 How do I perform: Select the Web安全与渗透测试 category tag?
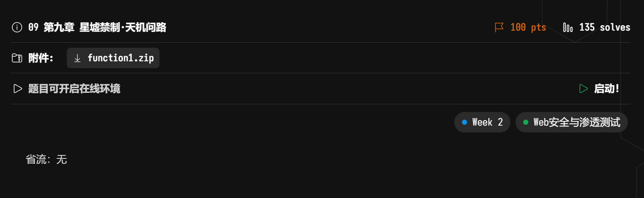572,123
